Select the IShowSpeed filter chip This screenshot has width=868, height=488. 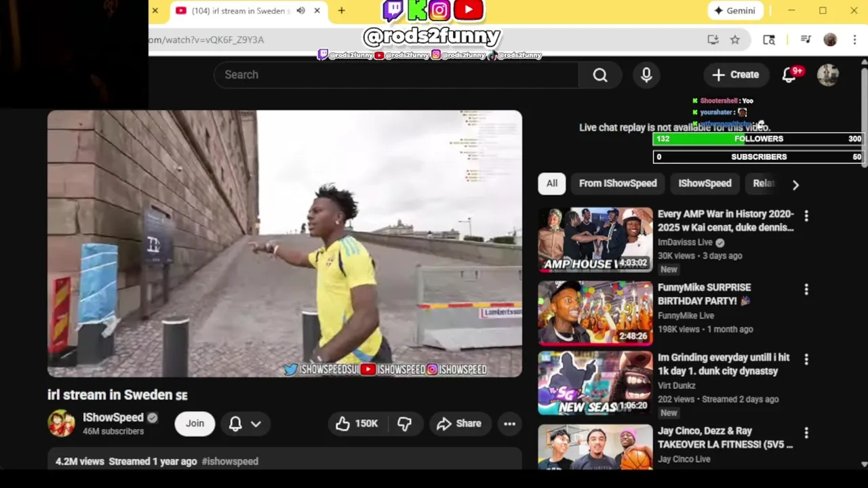pos(705,183)
